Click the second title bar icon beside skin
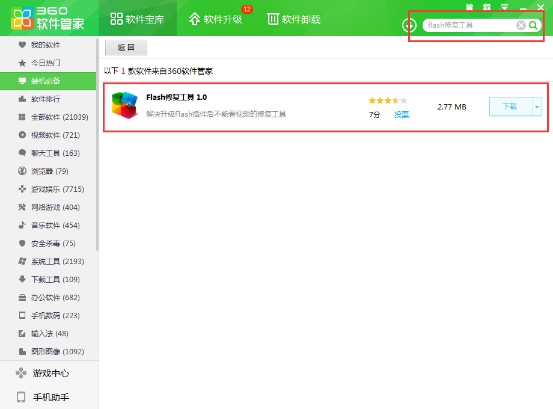553x409 pixels. pos(487,7)
